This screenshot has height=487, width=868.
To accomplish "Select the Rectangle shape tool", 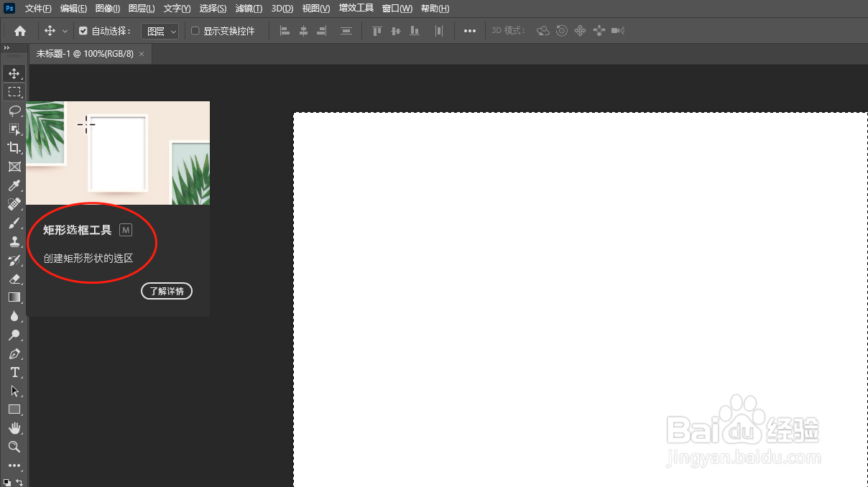I will [14, 409].
